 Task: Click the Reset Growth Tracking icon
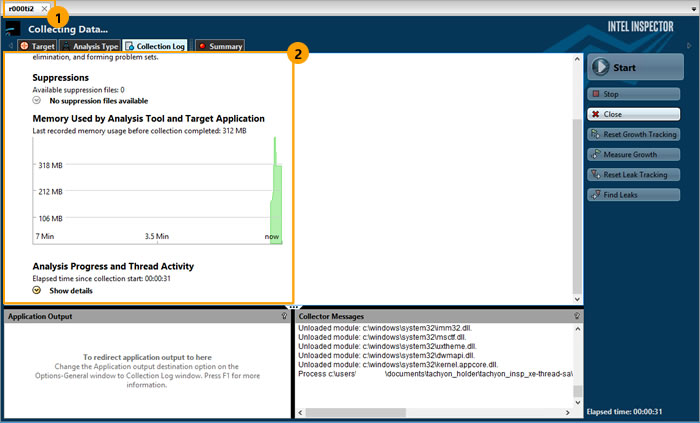(x=596, y=134)
